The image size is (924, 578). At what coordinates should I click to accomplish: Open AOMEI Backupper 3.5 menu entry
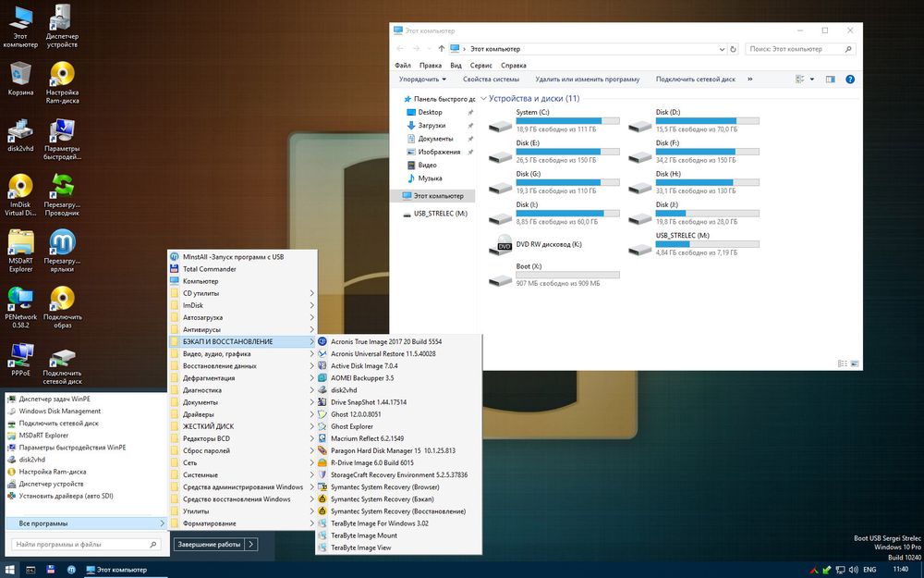coord(362,378)
